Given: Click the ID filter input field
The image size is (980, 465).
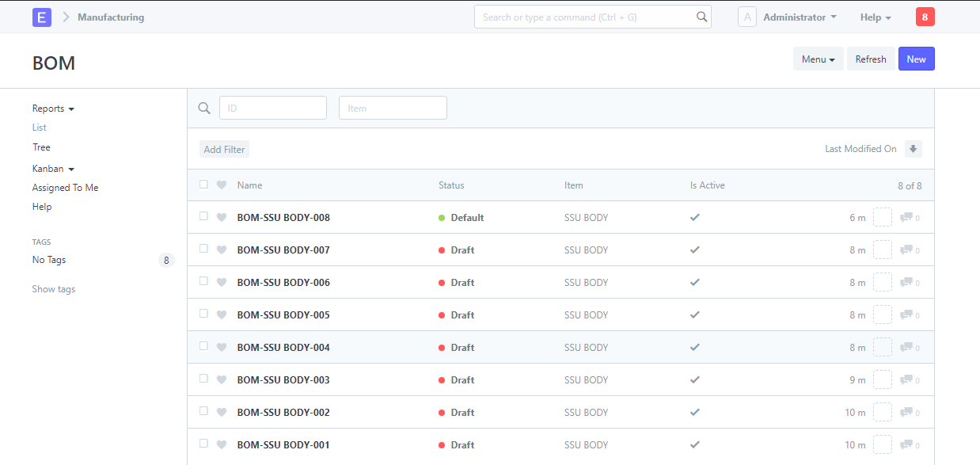Looking at the screenshot, I should [x=272, y=107].
